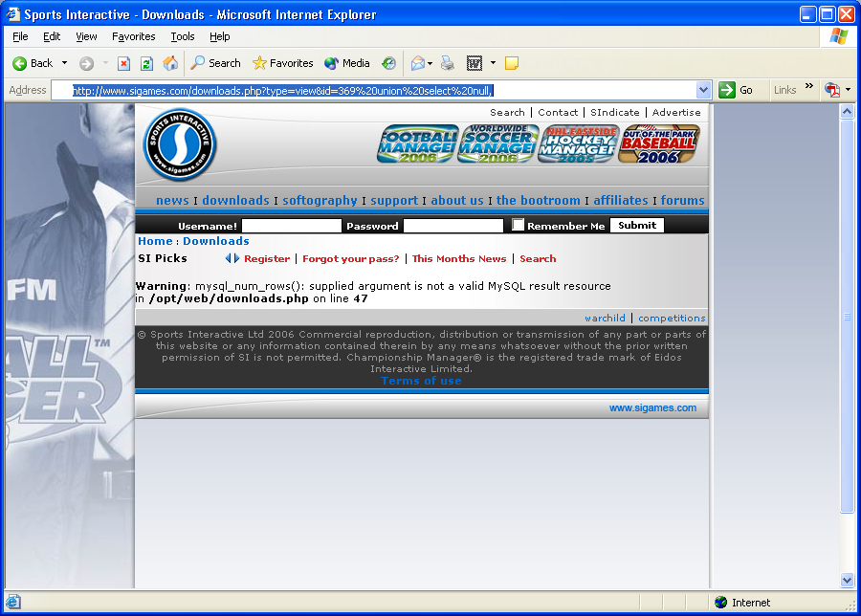
Task: Expand the Forward history dropdown arrow
Action: (105, 63)
